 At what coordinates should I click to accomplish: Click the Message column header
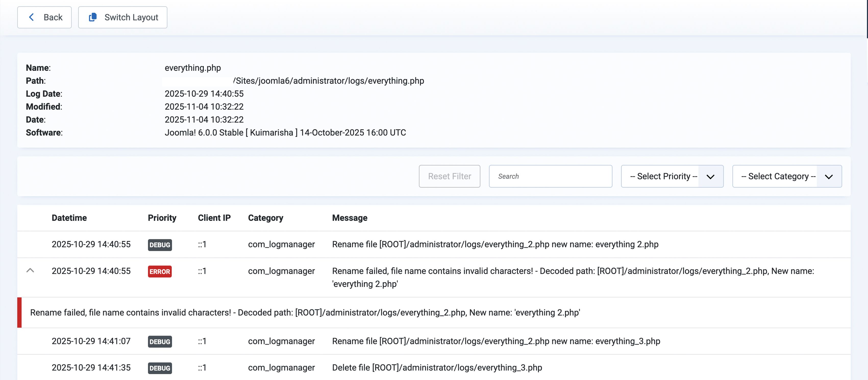click(350, 218)
